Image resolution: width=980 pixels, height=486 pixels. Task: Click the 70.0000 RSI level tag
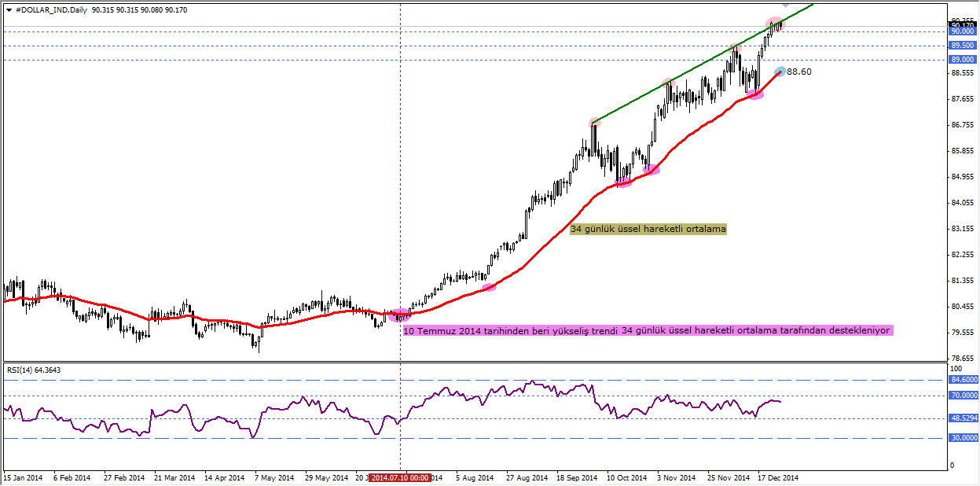(x=963, y=396)
